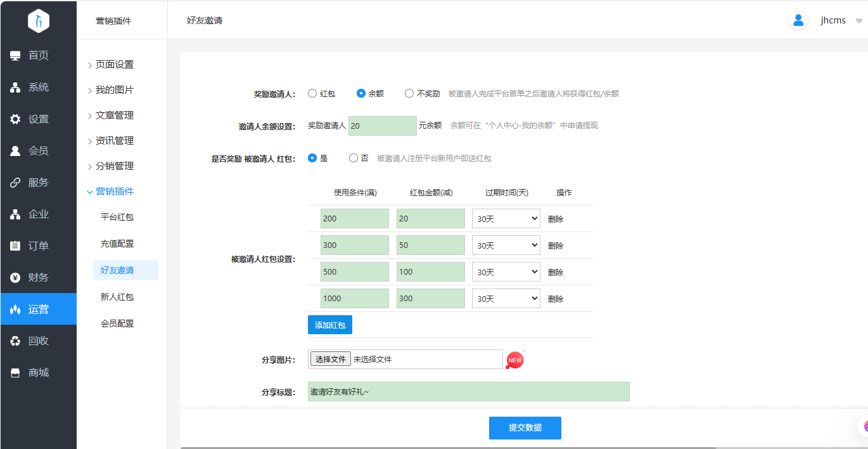
Task: Choose 否 for rewarding invited users
Action: click(354, 158)
